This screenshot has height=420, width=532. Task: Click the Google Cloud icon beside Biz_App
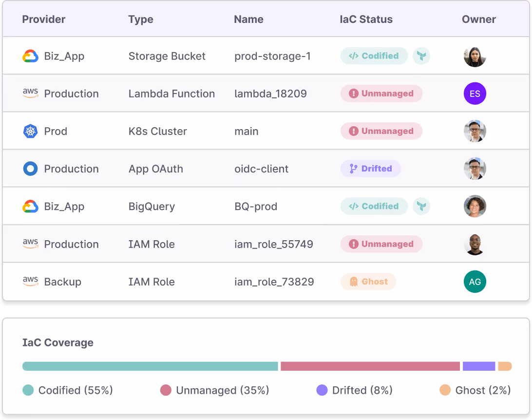(x=30, y=56)
